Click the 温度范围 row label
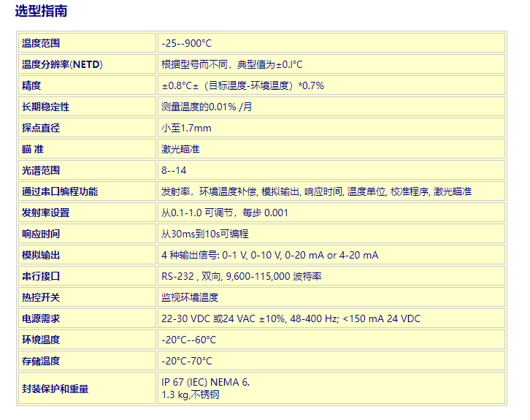This screenshot has width=530, height=420. click(x=41, y=43)
